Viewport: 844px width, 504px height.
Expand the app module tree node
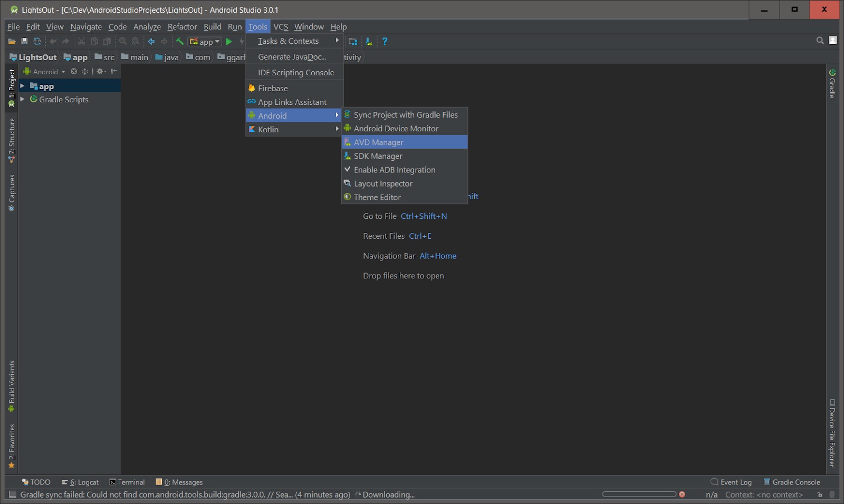click(x=22, y=86)
